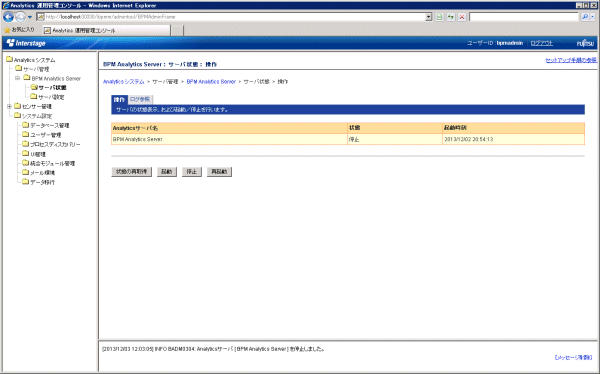The width and height of the screenshot is (600, 374).
Task: Select サーバ管理 folder in tree
Action: pos(36,69)
